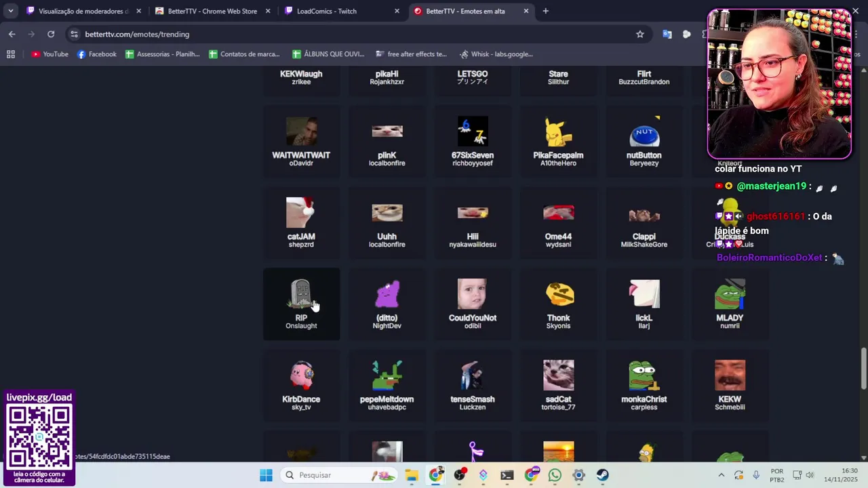Grab the page vertical scrollbar thumb
Viewport: 868px width, 488px height.
click(x=863, y=369)
